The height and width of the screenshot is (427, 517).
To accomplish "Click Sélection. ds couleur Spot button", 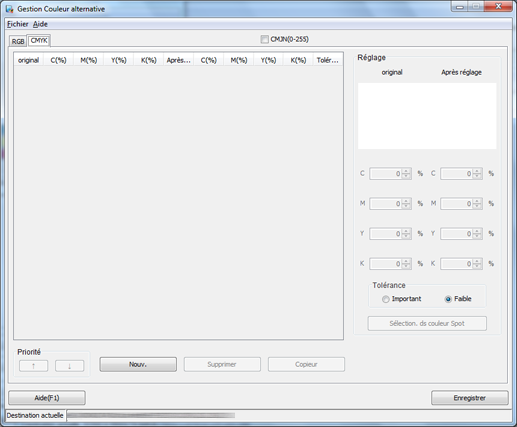I will (427, 323).
